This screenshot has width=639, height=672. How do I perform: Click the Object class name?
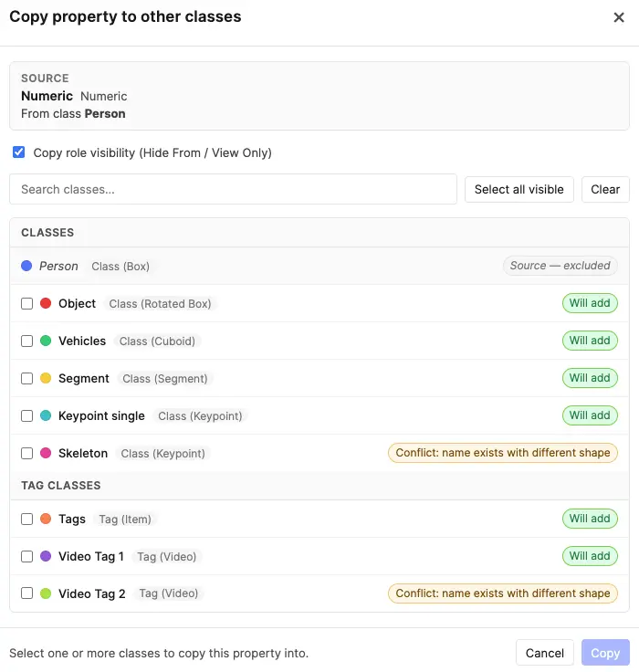pos(78,303)
